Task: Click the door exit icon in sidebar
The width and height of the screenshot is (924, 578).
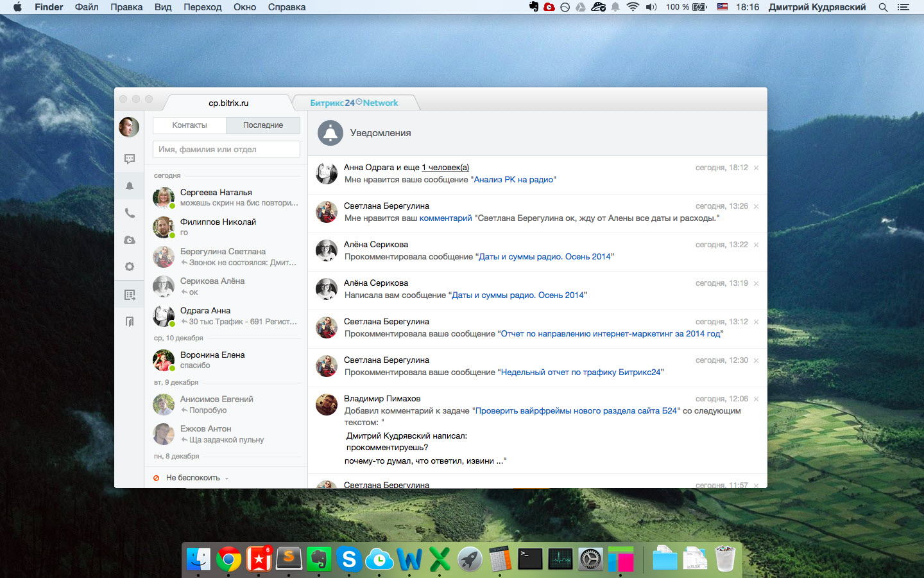Action: [x=130, y=321]
